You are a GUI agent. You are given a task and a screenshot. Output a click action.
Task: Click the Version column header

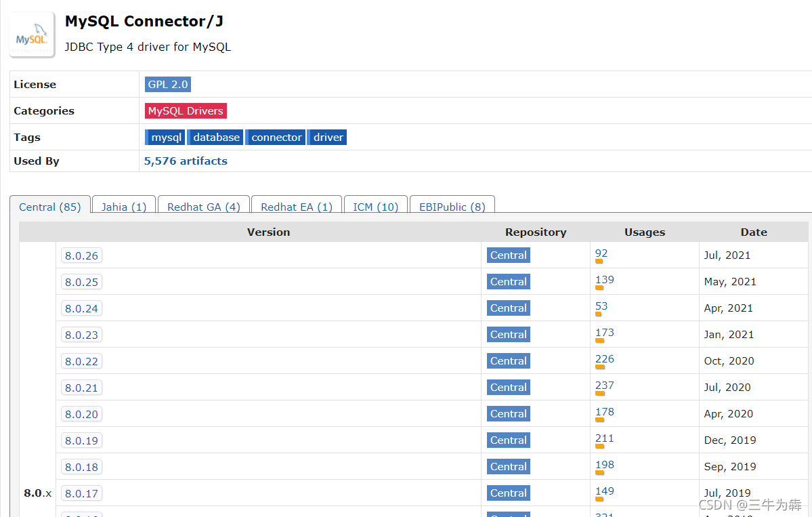(268, 232)
